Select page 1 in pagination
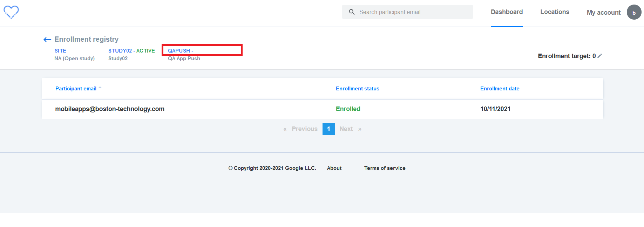The height and width of the screenshot is (227, 644). coord(328,129)
